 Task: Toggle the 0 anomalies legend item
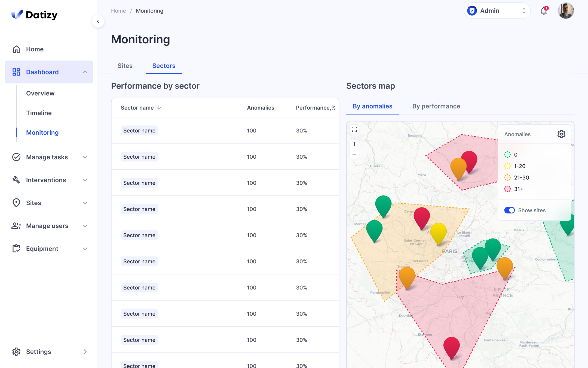[x=511, y=155]
